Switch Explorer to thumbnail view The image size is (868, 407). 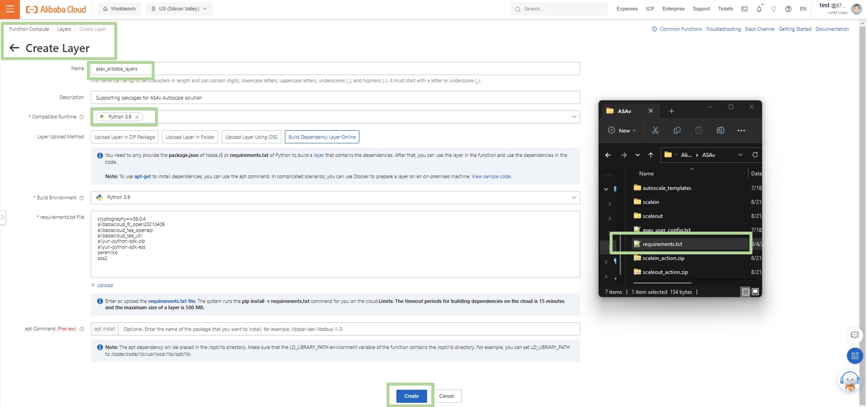[755, 291]
